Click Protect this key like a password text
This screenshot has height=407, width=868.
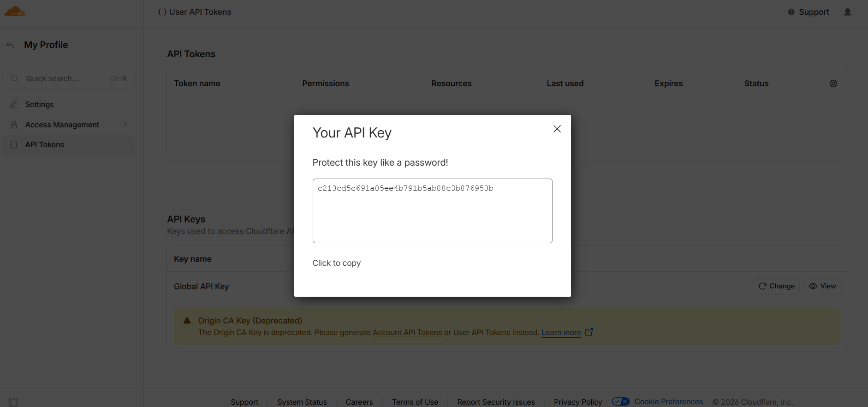380,162
